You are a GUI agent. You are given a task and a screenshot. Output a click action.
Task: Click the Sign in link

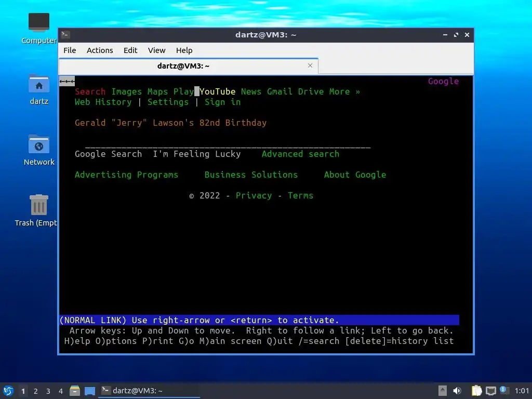222,102
